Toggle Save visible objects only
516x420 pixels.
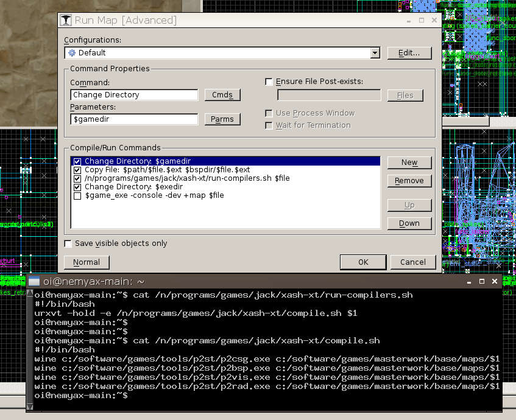pyautogui.click(x=69, y=243)
